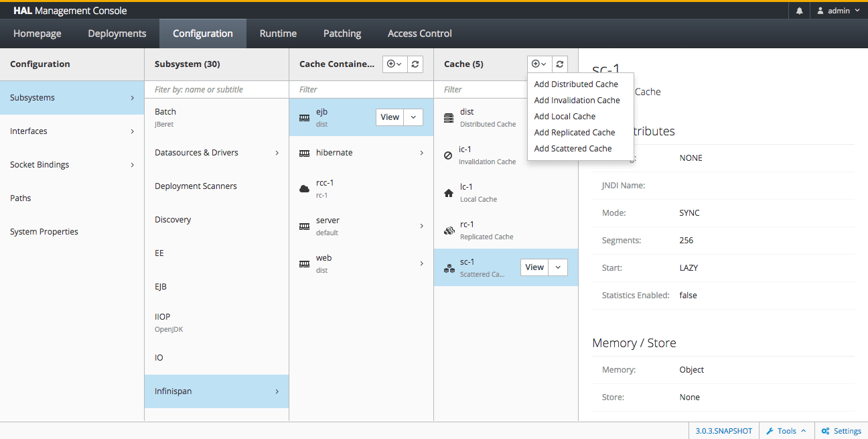Click the notification bell icon
Viewport: 868px width, 439px height.
(x=798, y=11)
